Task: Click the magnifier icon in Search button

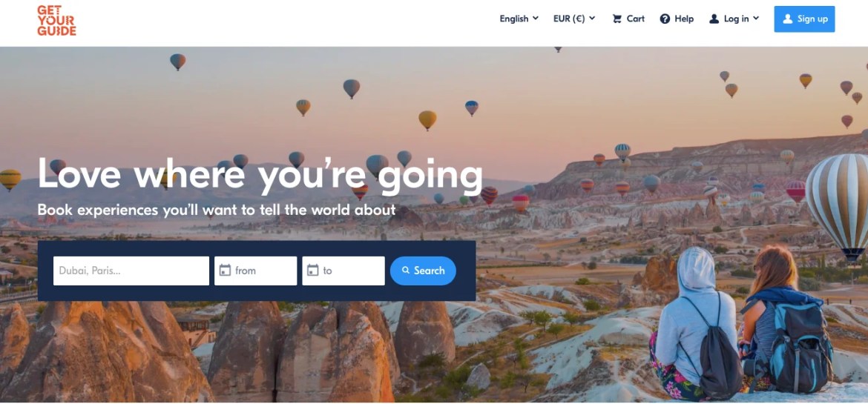Action: (406, 271)
